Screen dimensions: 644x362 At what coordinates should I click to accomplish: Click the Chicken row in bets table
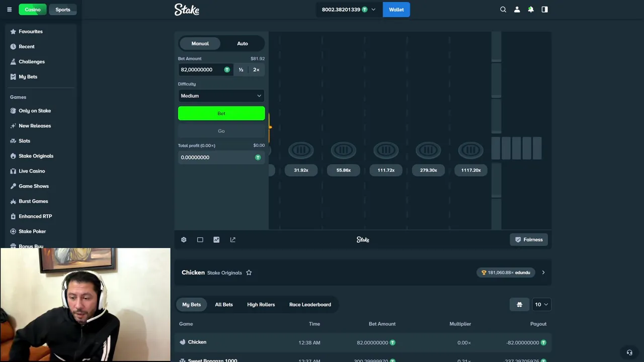point(363,342)
